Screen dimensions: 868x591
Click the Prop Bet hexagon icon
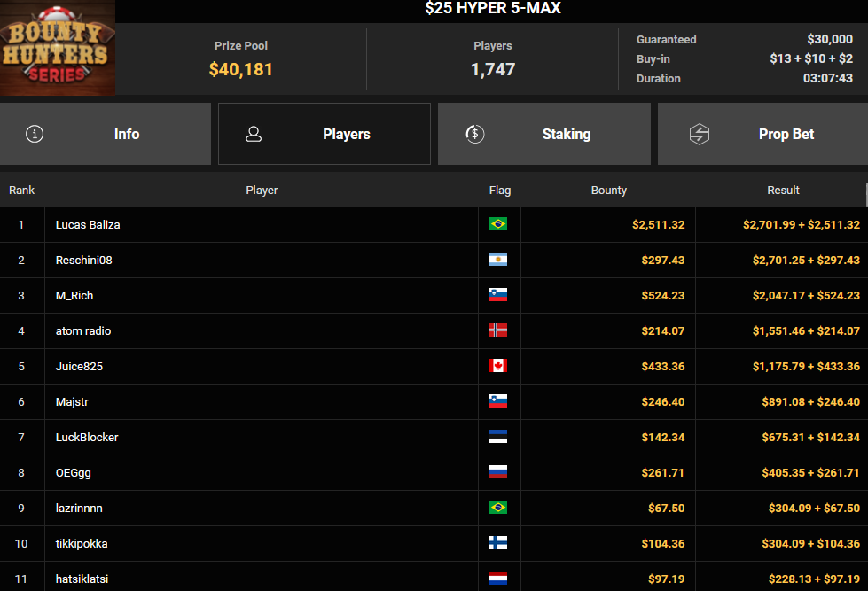click(x=700, y=134)
